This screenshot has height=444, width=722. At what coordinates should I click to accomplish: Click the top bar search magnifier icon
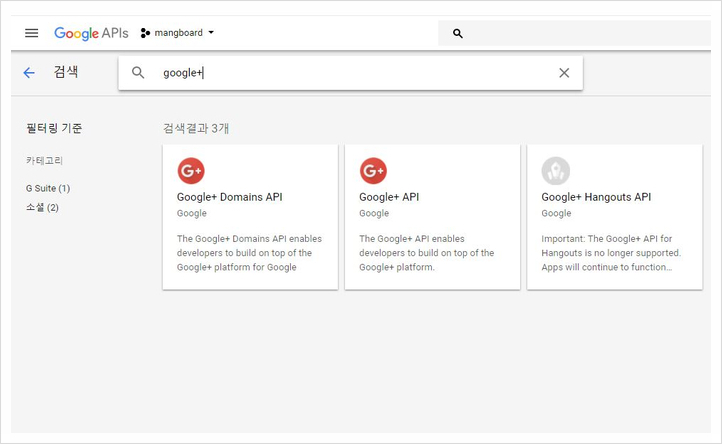[458, 33]
